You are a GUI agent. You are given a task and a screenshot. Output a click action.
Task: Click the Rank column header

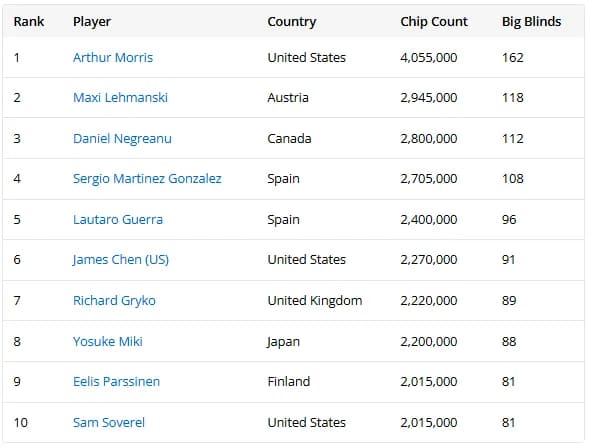(29, 22)
